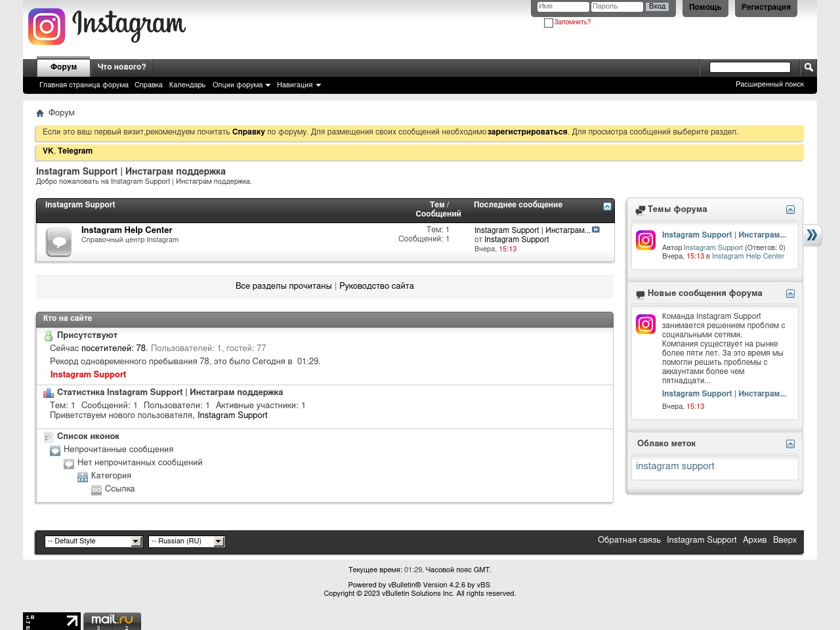Focus the Имя username field

click(x=563, y=7)
